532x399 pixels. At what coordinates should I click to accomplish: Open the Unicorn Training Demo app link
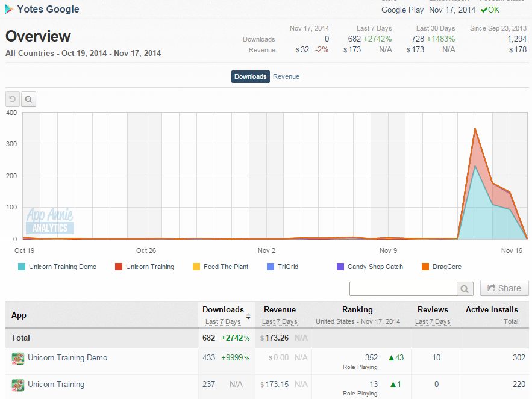tap(67, 357)
